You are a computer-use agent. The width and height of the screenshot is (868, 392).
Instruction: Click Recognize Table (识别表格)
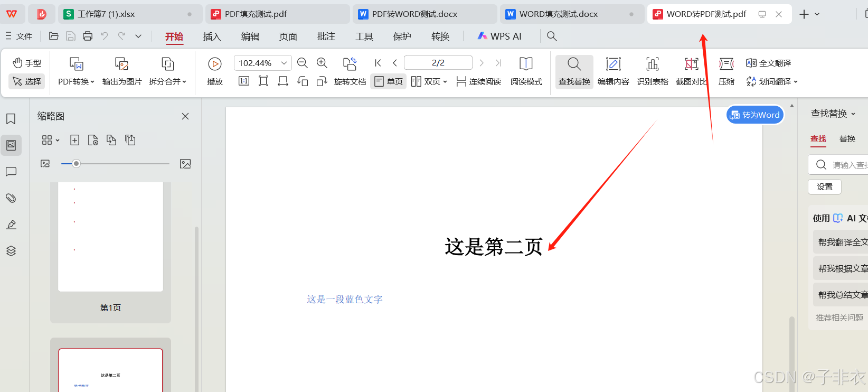pos(653,71)
